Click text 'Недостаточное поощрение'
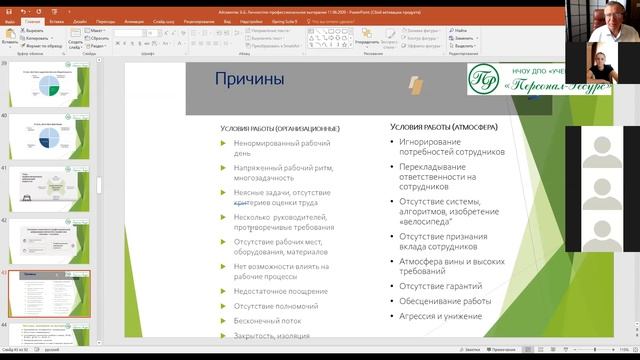Screen dimensions: 640x360 281,291
